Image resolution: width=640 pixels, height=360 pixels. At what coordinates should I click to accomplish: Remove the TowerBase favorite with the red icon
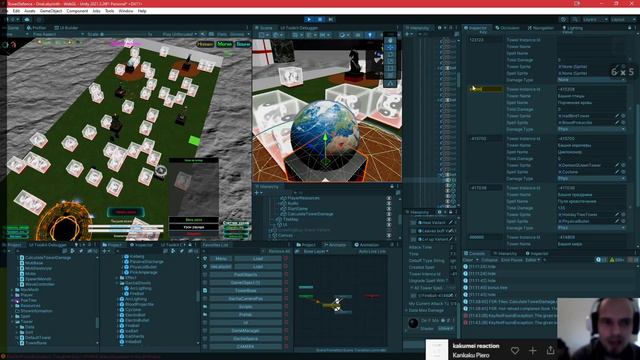tap(286, 291)
